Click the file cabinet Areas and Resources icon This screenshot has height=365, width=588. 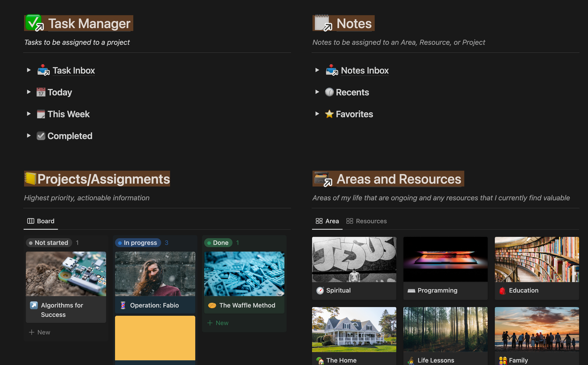coord(322,178)
